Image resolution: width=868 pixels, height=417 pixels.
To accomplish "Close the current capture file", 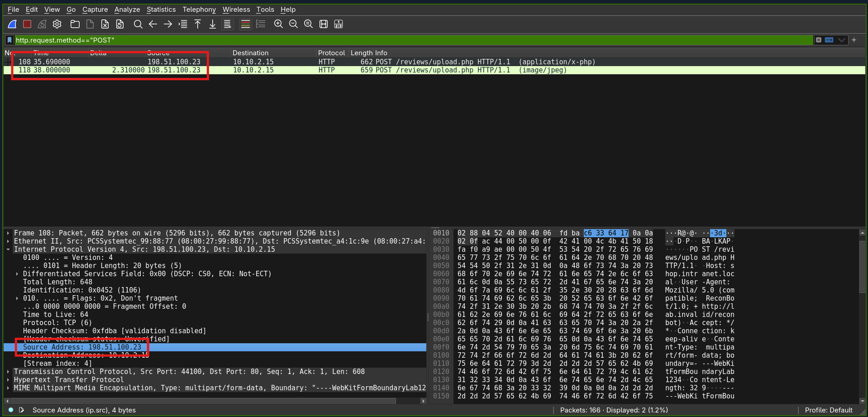I will pos(105,24).
